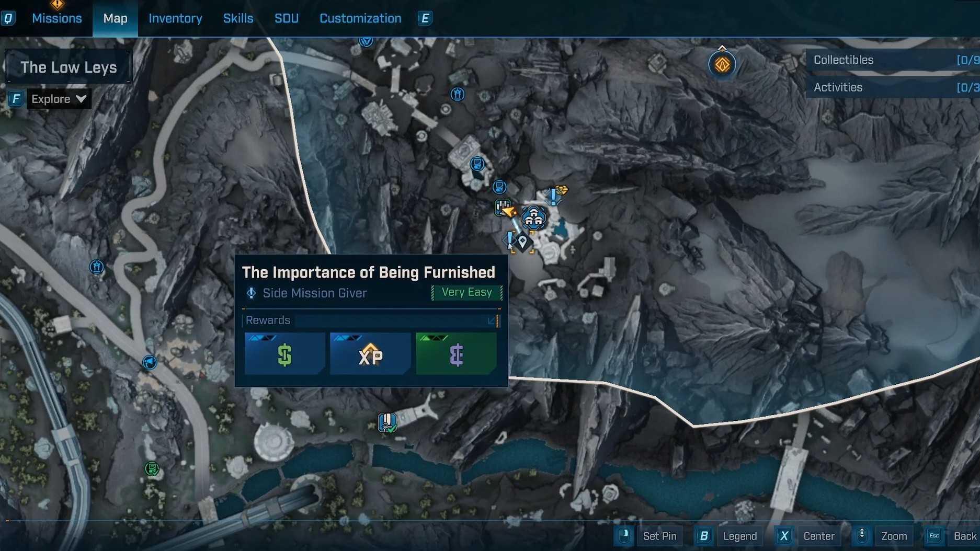Select the log icon just above the player arrow
Image resolution: width=980 pixels, height=551 pixels.
(499, 187)
